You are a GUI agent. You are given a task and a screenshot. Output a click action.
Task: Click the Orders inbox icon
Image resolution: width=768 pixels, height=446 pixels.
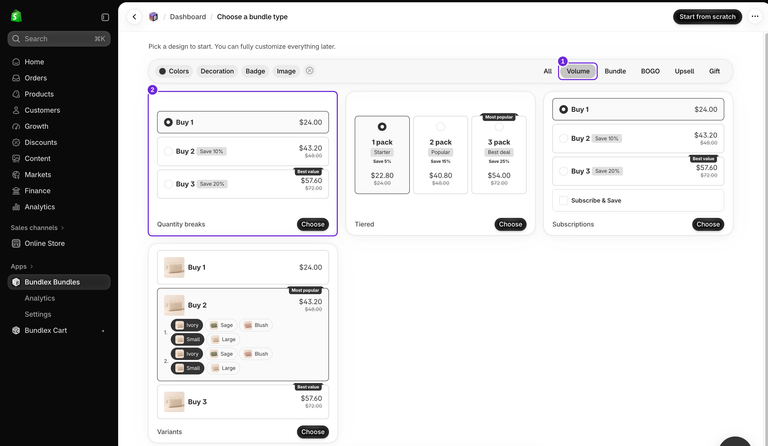coord(16,78)
